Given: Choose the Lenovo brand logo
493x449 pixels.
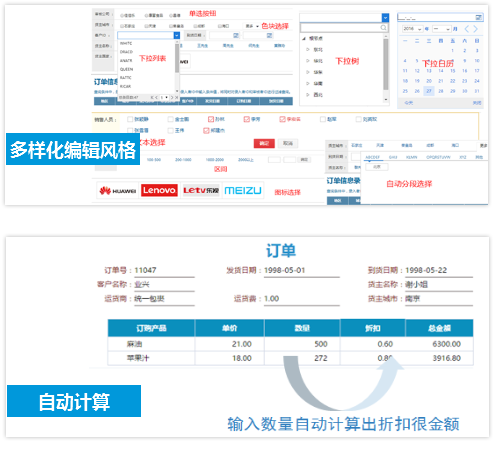Looking at the screenshot, I should point(159,190).
